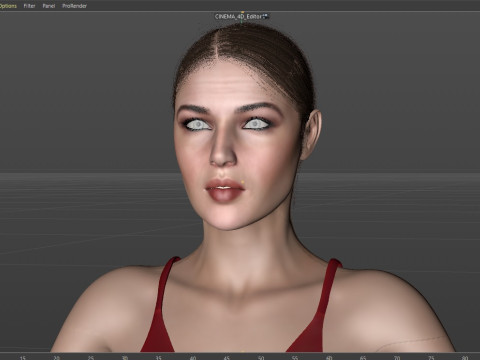Screen dimensions: 480x360
Task: Open the Panel viewport menu
Action: pyautogui.click(x=49, y=6)
